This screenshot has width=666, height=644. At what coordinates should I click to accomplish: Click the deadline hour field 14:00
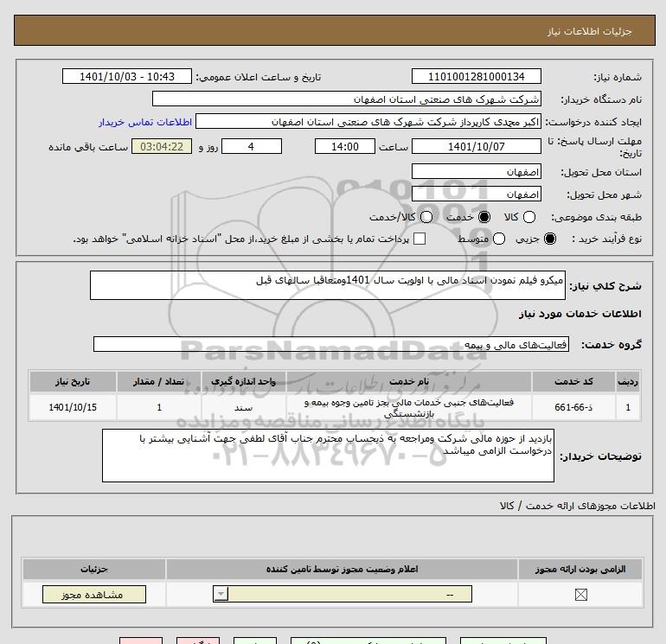click(345, 146)
